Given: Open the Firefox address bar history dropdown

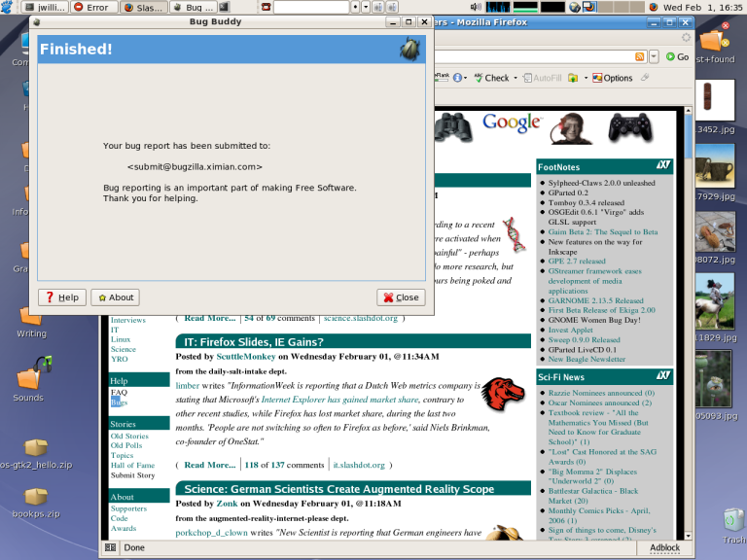Looking at the screenshot, I should (x=654, y=56).
